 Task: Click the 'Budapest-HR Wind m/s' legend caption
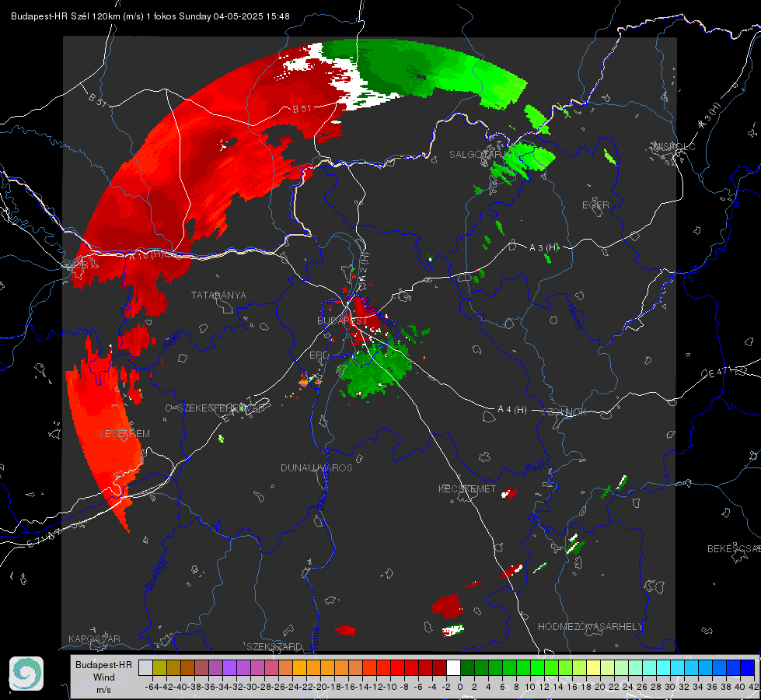tap(104, 677)
